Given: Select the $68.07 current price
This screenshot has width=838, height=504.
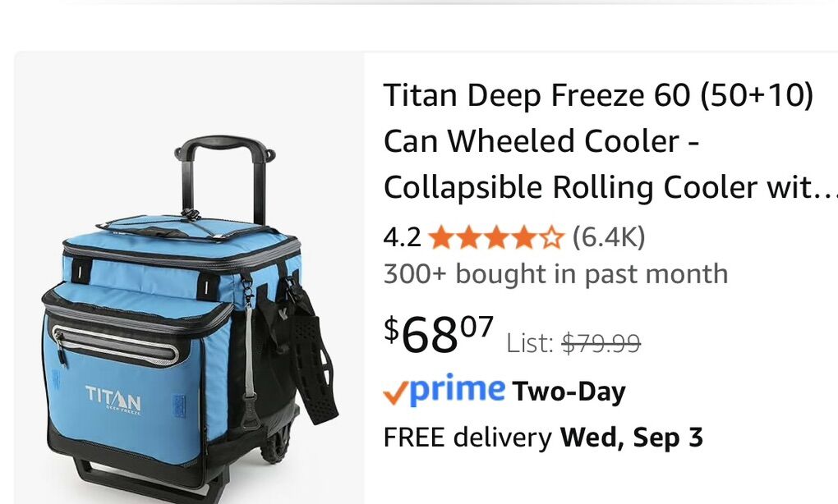Looking at the screenshot, I should (438, 335).
